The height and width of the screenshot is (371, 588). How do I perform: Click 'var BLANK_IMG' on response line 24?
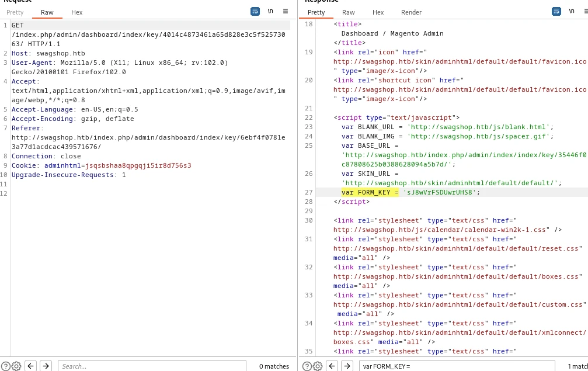tap(368, 136)
